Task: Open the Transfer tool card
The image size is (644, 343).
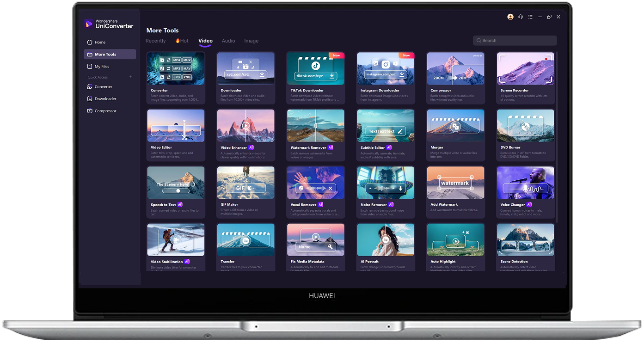Action: 245,247
